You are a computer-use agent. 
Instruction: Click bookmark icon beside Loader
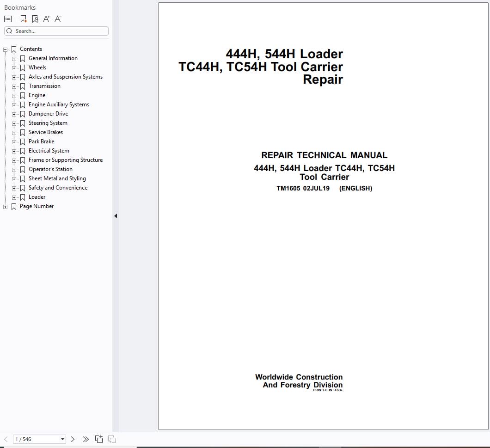click(x=23, y=197)
